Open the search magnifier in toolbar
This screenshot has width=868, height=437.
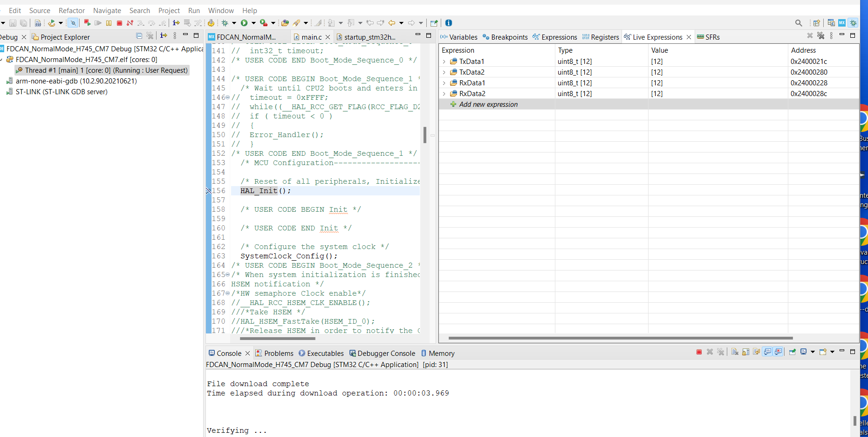(798, 23)
